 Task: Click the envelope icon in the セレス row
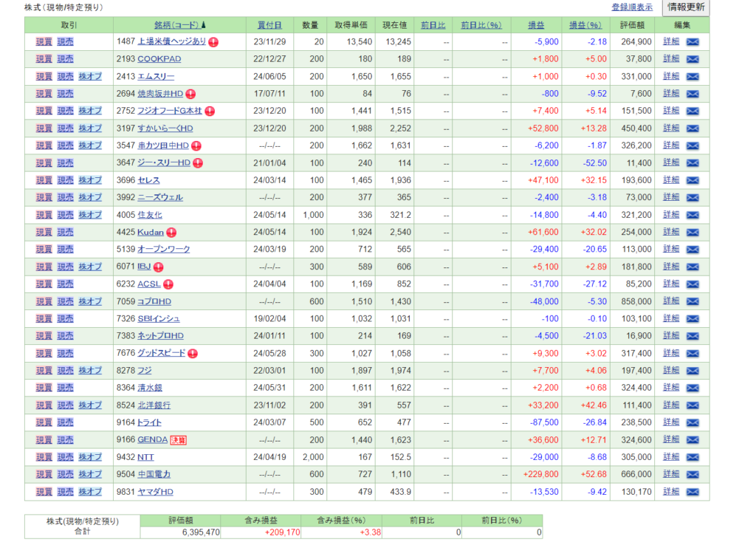(x=693, y=180)
